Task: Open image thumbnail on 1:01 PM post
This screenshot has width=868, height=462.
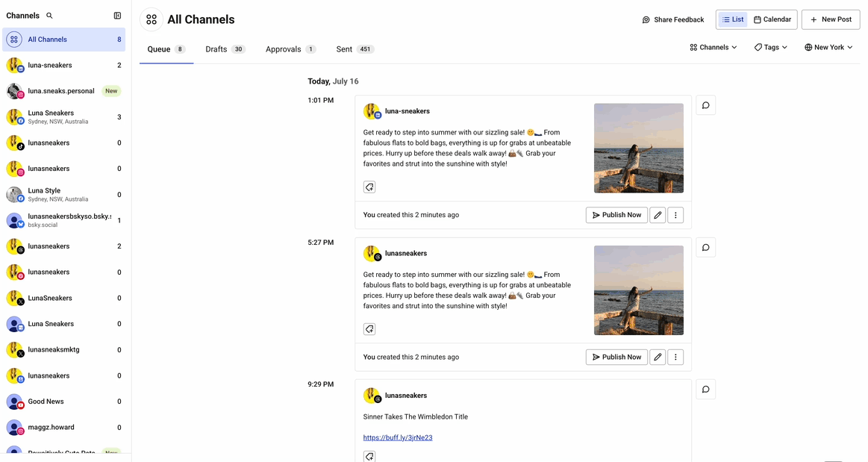Action: pyautogui.click(x=638, y=149)
